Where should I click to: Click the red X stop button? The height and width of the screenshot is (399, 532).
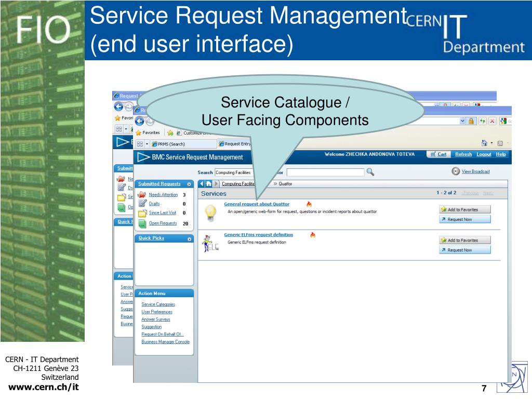pyautogui.click(x=493, y=121)
